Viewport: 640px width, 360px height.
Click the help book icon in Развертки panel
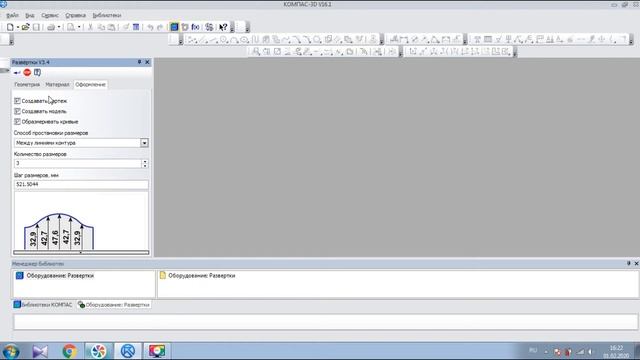point(37,72)
